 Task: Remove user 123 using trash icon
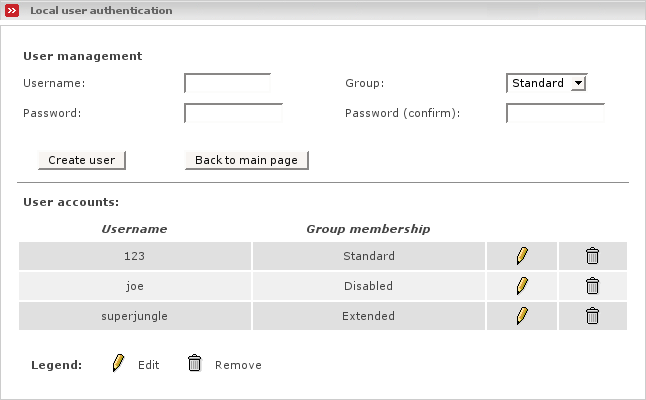tap(592, 256)
